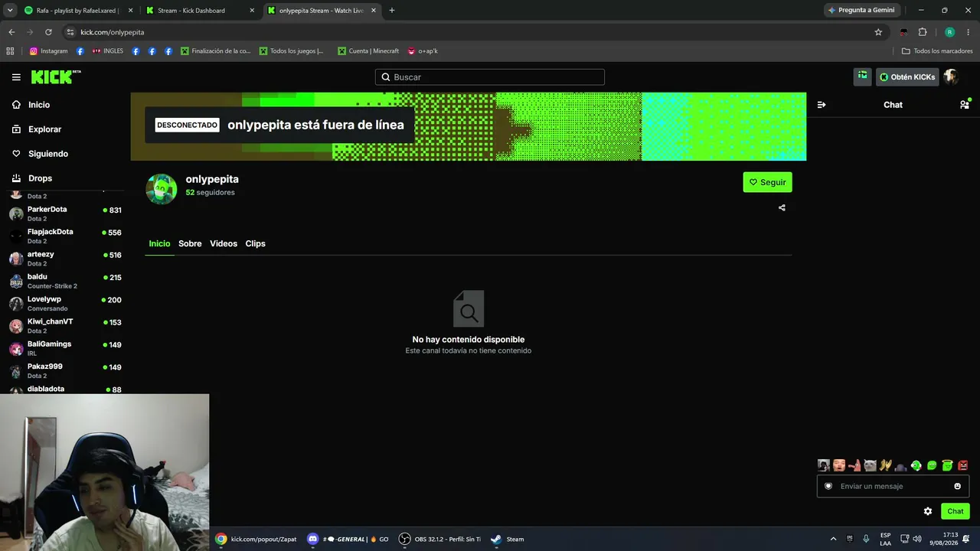Click the chat identity badge icon
The width and height of the screenshot is (980, 551).
tap(828, 486)
